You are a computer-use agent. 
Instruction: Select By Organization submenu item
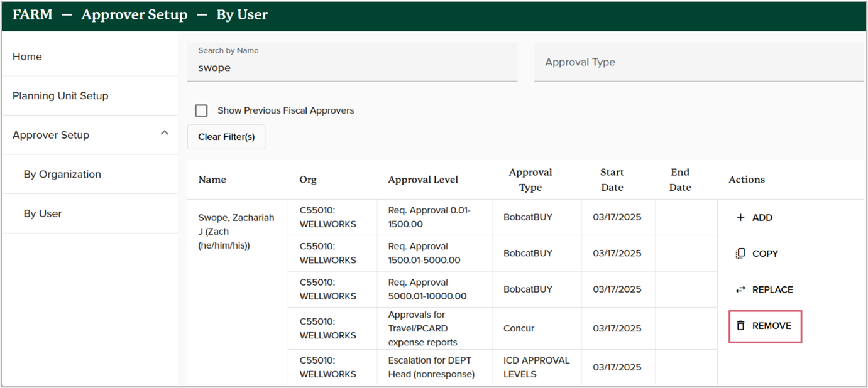click(x=62, y=174)
